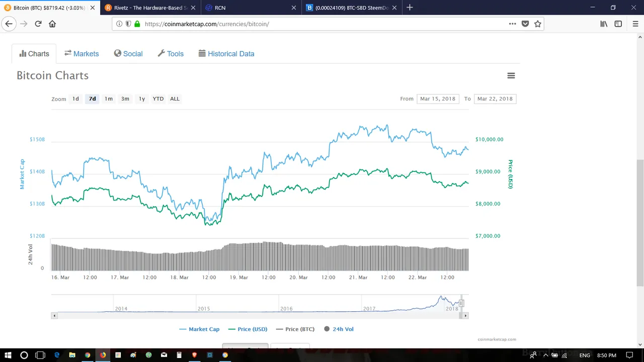Open the Windows Start menu
This screenshot has height=362, width=644.
(x=8, y=355)
